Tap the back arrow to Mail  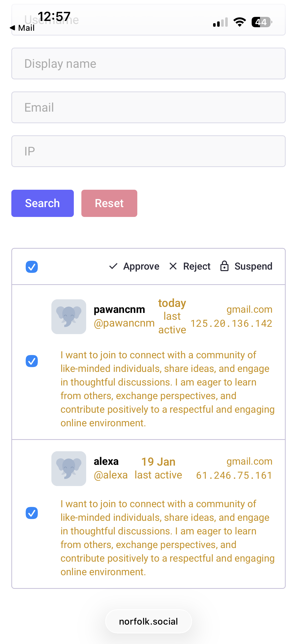13,28
